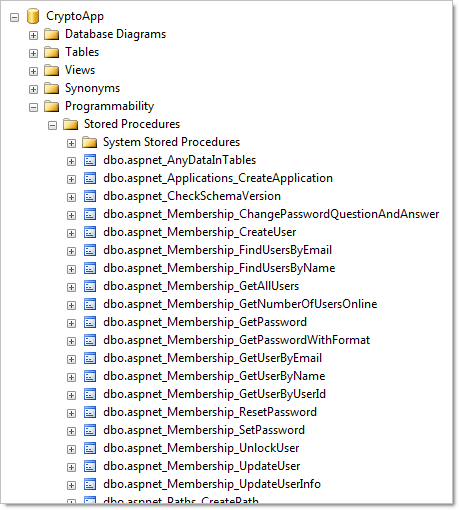Expand the dbo.aspnet_AnyDataInTables node
The width and height of the screenshot is (459, 510).
71,161
